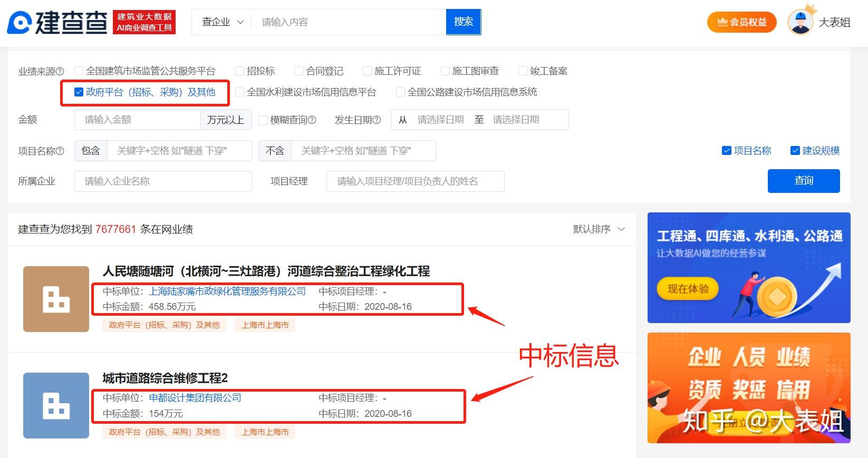Check 施工图审查 source option
Viewport: 868px width, 458px height.
445,71
